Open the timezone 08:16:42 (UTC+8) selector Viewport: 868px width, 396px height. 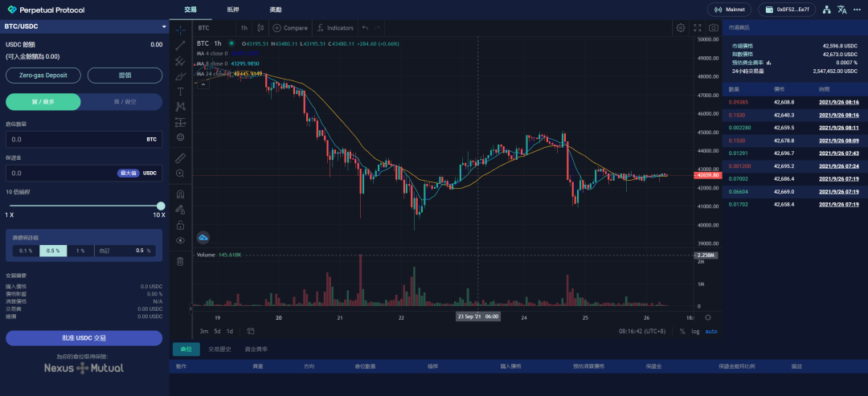tap(642, 331)
